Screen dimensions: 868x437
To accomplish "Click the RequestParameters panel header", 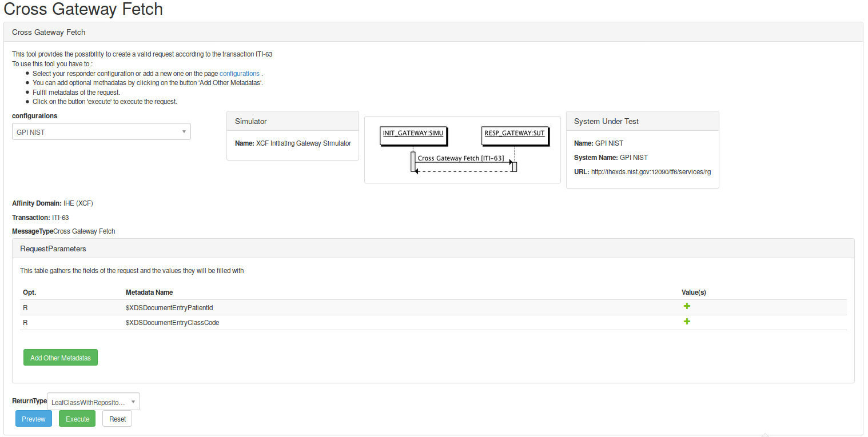I will pyautogui.click(x=433, y=249).
